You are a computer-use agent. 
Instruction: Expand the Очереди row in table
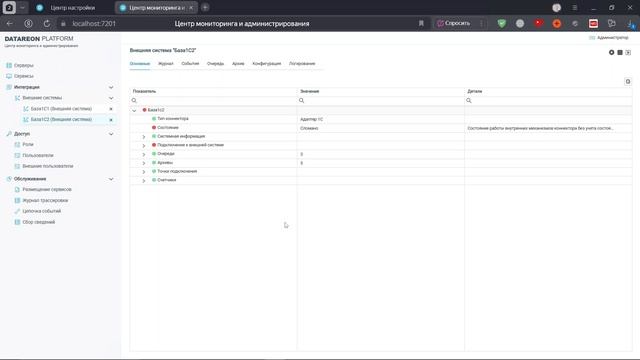point(144,154)
